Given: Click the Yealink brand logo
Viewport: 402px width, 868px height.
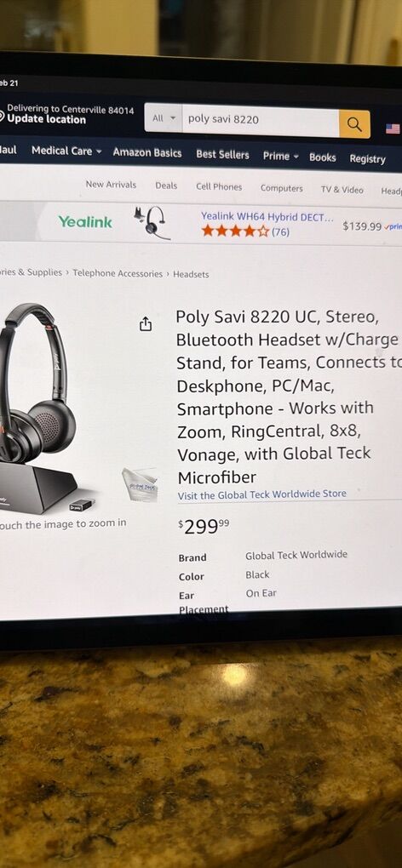Looking at the screenshot, I should (85, 222).
